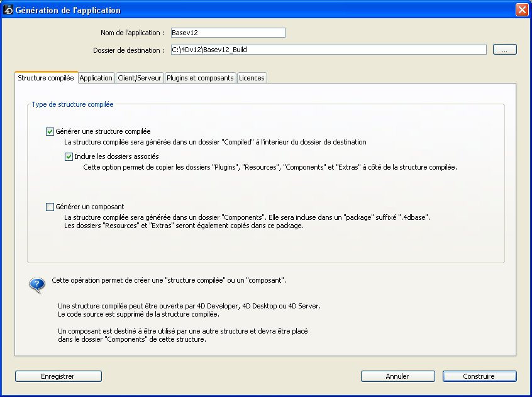Show the Licences tab
The image size is (532, 397).
tap(252, 78)
